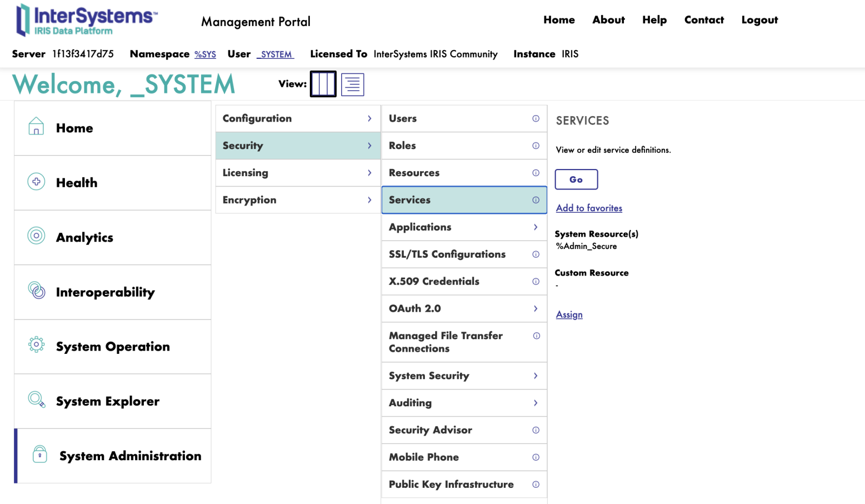The width and height of the screenshot is (865, 504).
Task: Expand the Configuration submenu chevron
Action: [369, 118]
